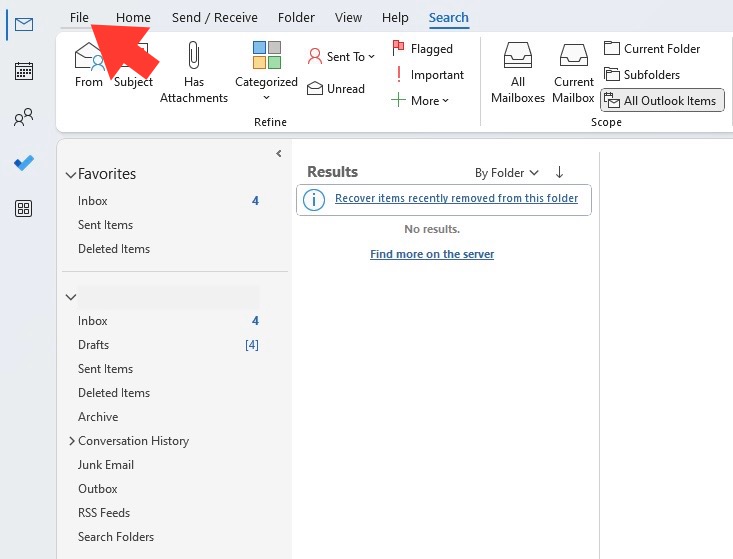
Task: Filter results by Important
Action: [428, 75]
